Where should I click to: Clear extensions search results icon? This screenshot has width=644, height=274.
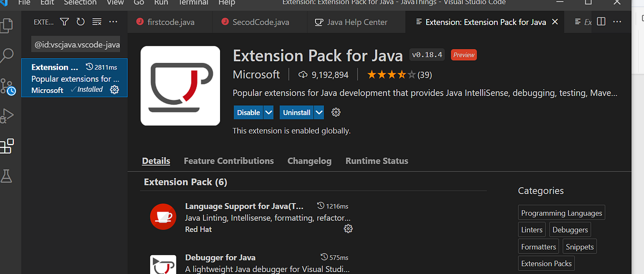[x=97, y=22]
